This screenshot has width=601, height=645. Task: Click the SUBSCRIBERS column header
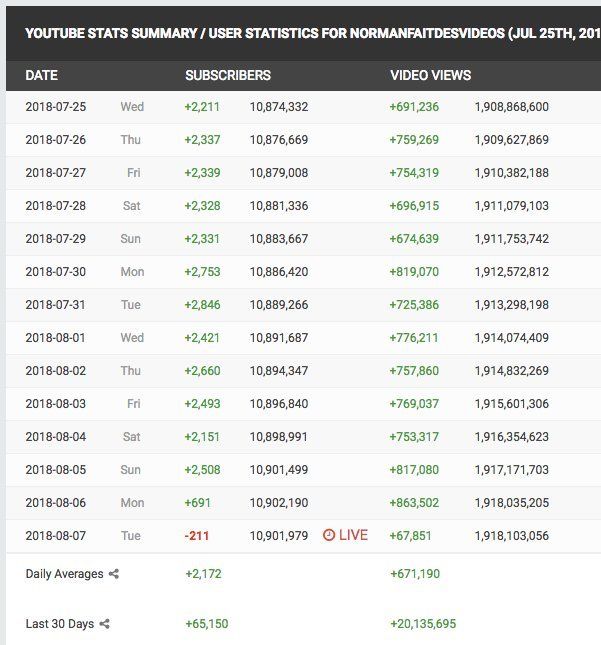coord(228,75)
